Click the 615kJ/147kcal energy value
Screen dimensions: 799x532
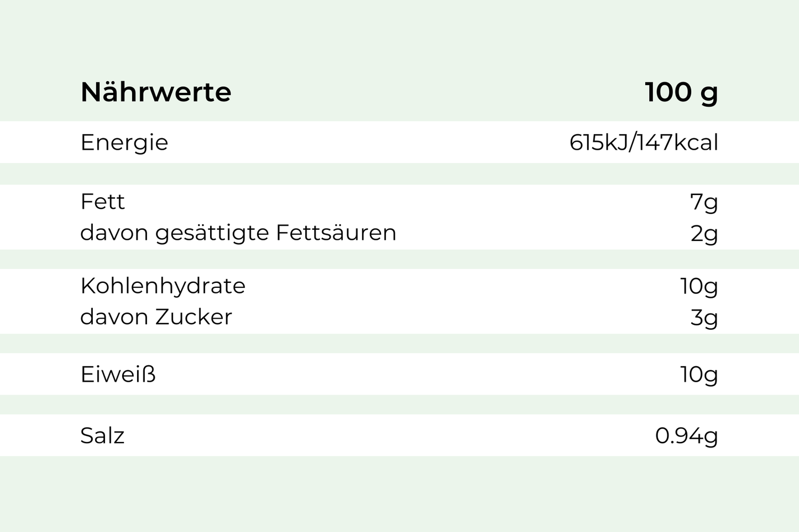coord(644,143)
